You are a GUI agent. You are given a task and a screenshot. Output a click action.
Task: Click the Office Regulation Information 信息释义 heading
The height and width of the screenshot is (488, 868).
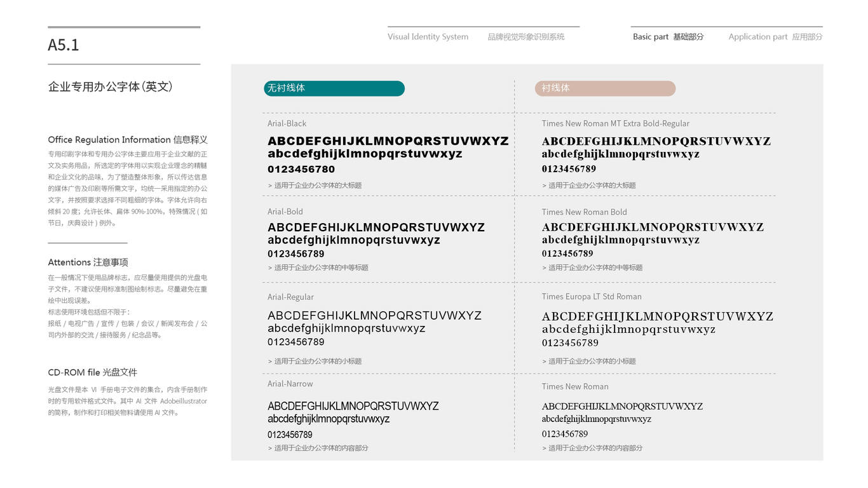pyautogui.click(x=128, y=140)
